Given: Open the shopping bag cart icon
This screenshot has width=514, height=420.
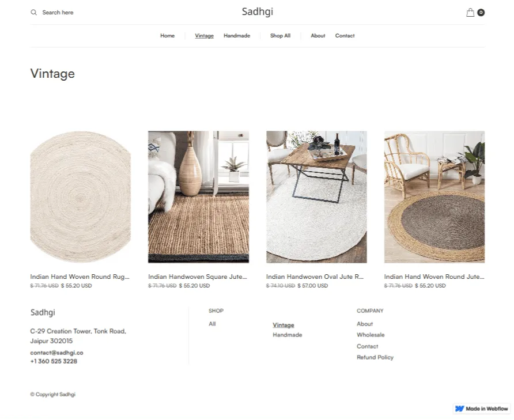Looking at the screenshot, I should coord(470,13).
